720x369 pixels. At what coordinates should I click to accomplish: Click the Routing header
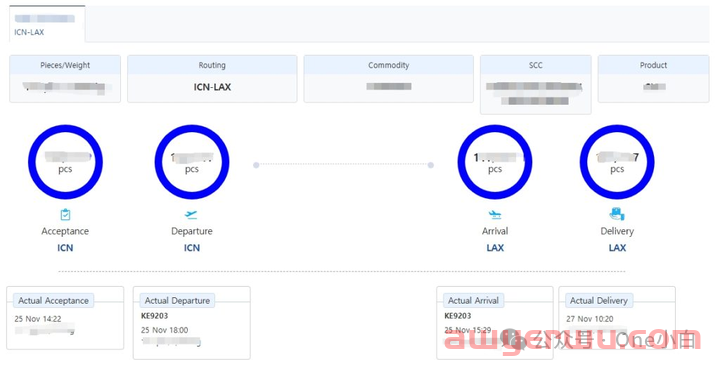[x=212, y=65]
